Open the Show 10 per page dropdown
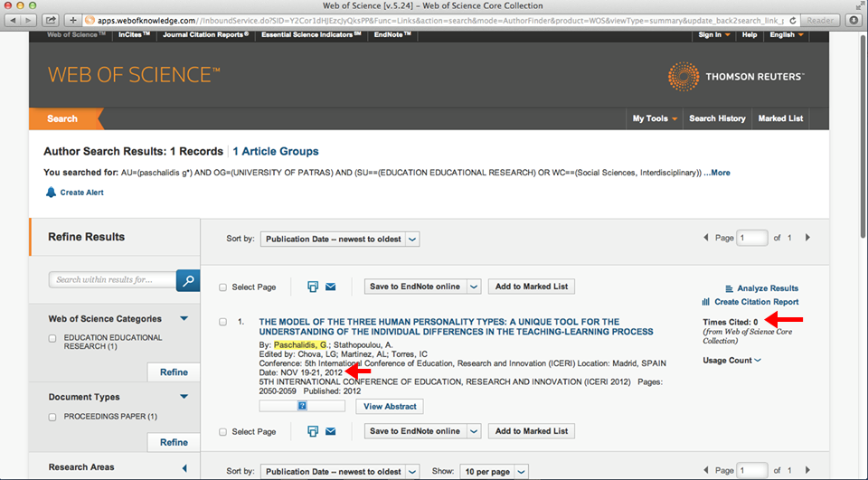Image resolution: width=868 pixels, height=480 pixels. coord(494,472)
